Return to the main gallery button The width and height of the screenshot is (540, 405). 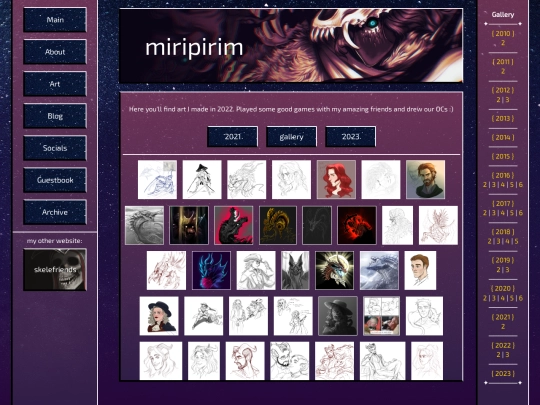click(291, 136)
